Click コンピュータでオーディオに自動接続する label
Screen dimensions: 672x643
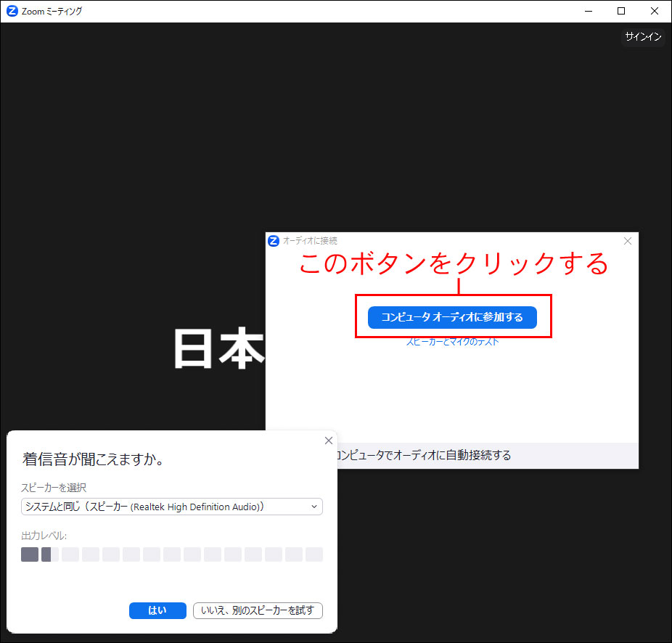pos(424,455)
